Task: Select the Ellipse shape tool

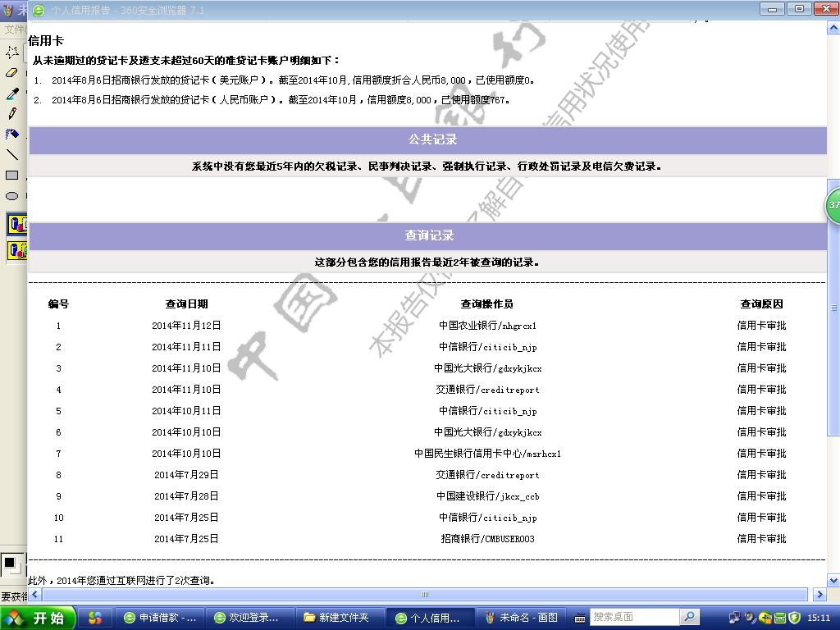Action: click(11, 196)
